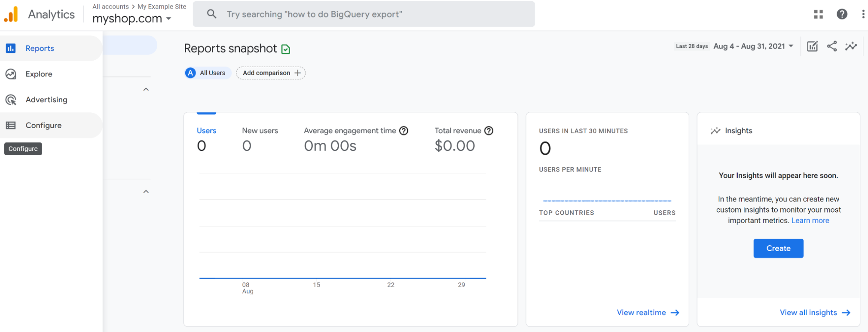The width and height of the screenshot is (868, 332).
Task: Click the USERS column header
Action: pyautogui.click(x=664, y=213)
